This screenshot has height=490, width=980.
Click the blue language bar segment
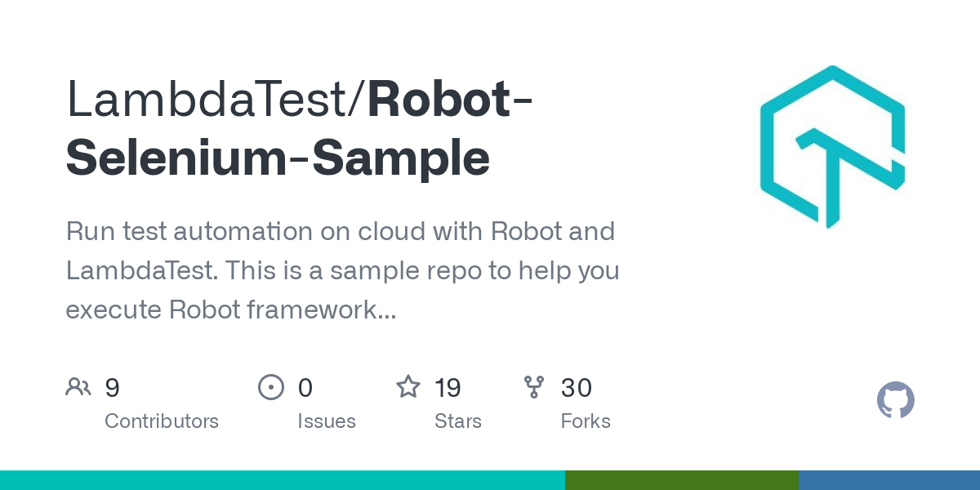(889, 480)
